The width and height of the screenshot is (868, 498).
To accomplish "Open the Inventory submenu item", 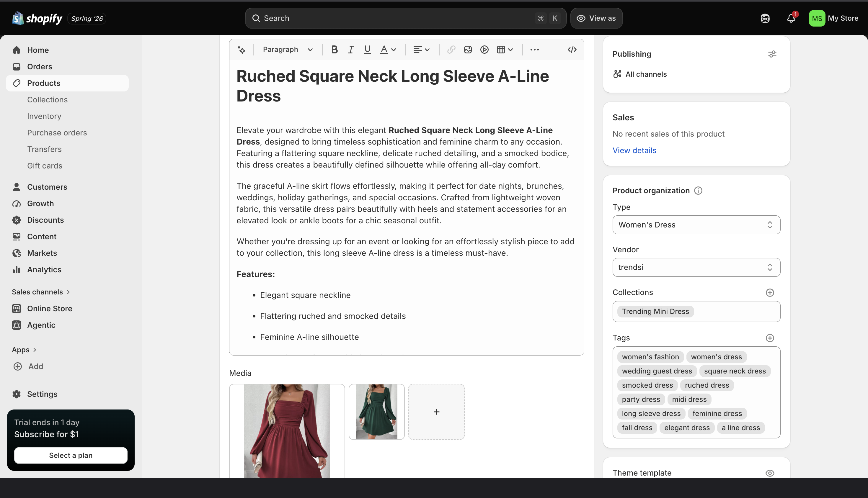I will point(44,116).
